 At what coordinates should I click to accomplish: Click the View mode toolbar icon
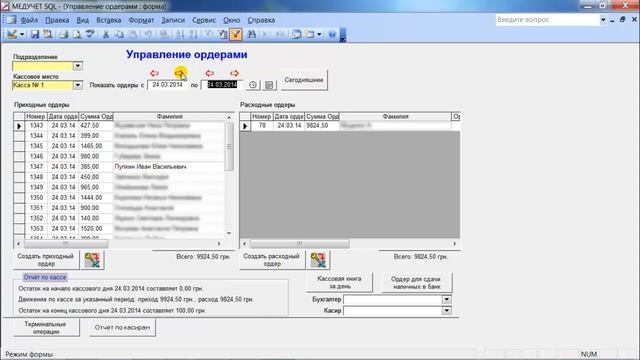tap(12, 35)
